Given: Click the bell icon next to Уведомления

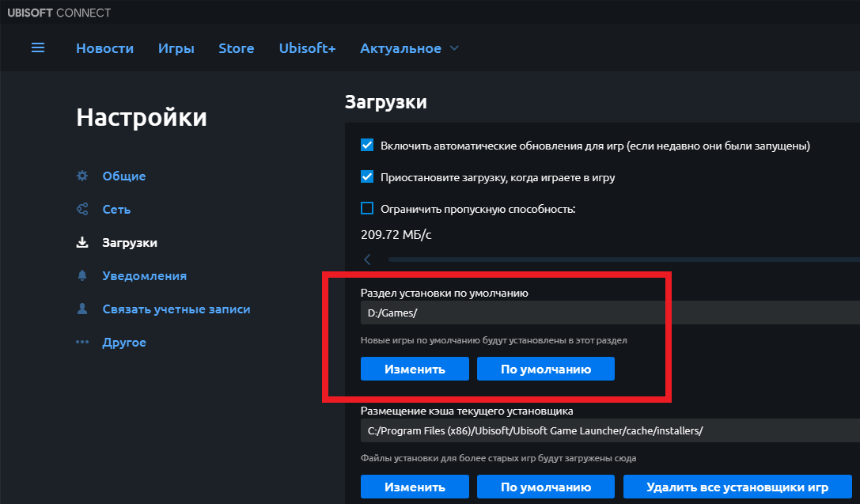Looking at the screenshot, I should [82, 276].
